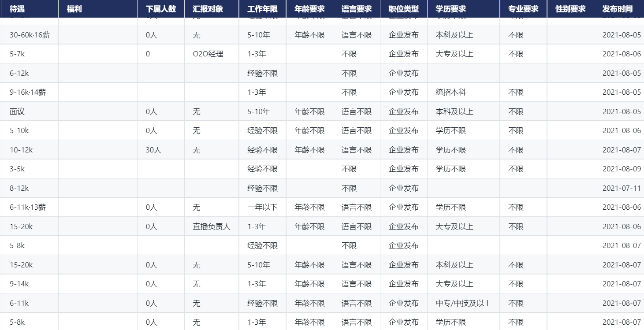Image resolution: width=644 pixels, height=330 pixels.
Task: Select the 工作年限 column header
Action: pyautogui.click(x=263, y=9)
